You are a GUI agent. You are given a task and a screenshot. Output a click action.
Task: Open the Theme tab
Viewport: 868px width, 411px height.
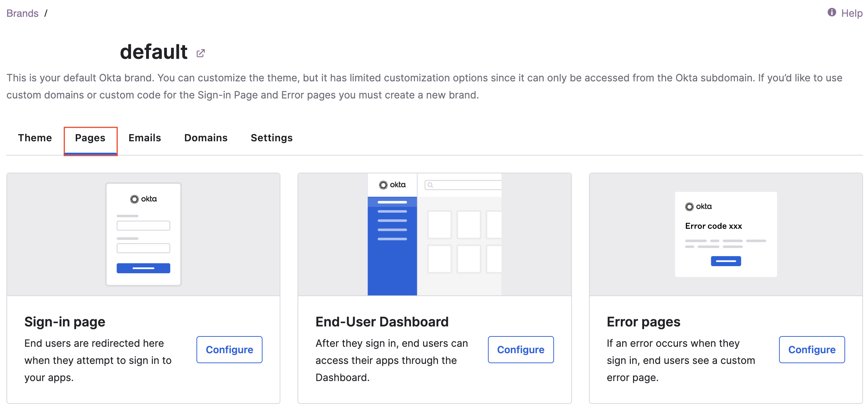click(35, 138)
